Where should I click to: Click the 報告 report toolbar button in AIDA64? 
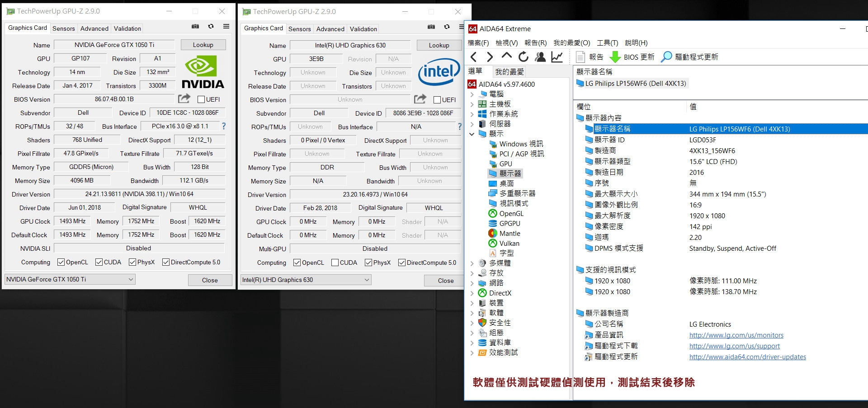coord(590,57)
